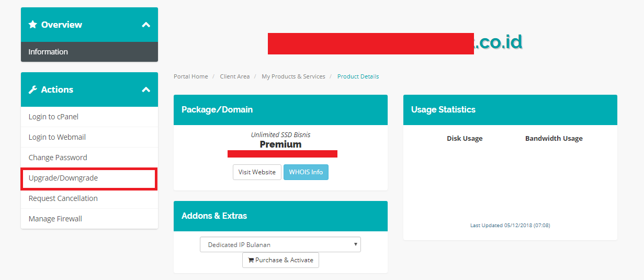Click the wrench icon beside Actions
This screenshot has width=644, height=280.
point(33,89)
